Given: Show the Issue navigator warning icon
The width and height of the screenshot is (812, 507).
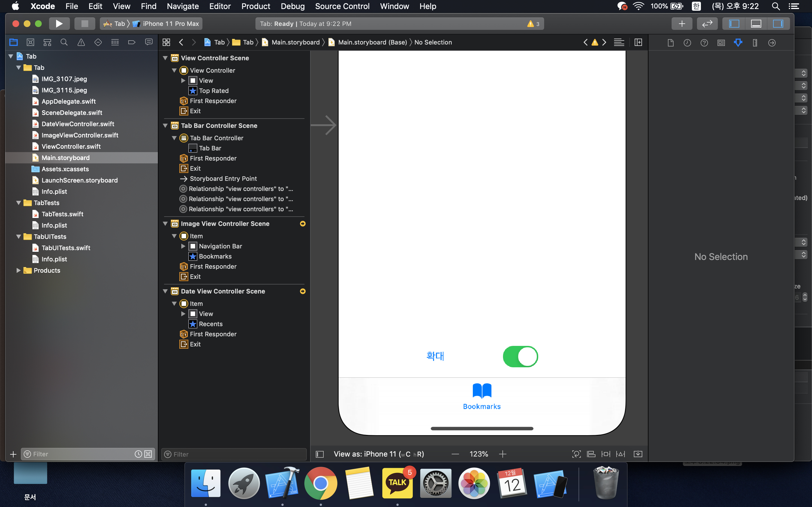Looking at the screenshot, I should [81, 42].
